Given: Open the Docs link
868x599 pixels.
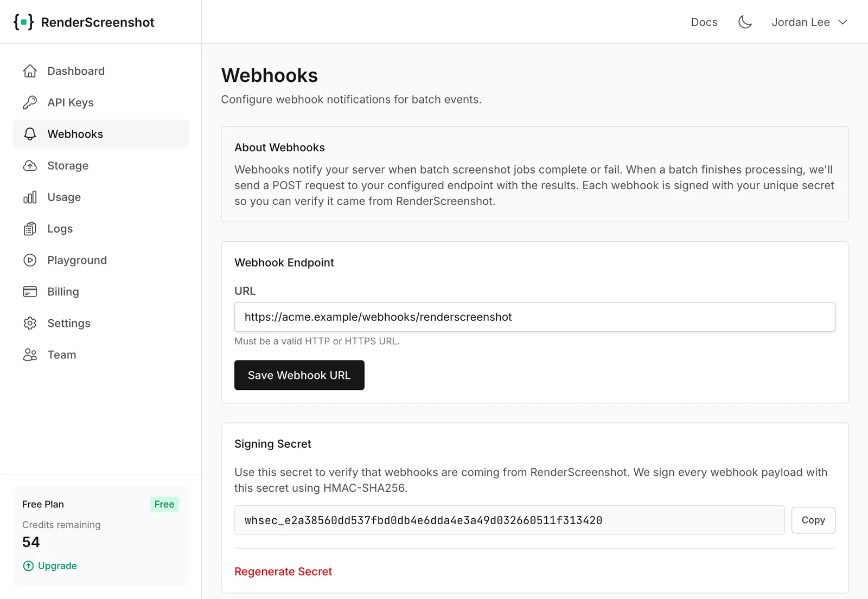Looking at the screenshot, I should pyautogui.click(x=704, y=22).
